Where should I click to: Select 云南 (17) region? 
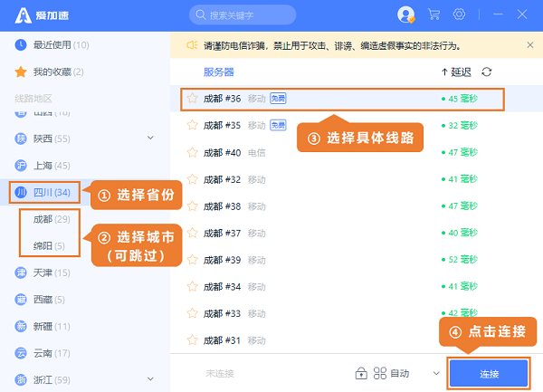click(52, 353)
